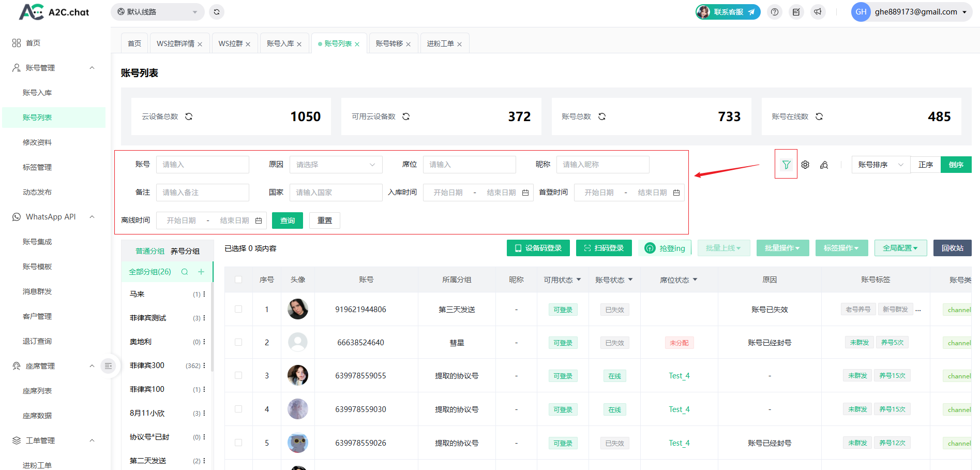Screen dimensions: 980x470
Task: Toggle the select-all header checkbox
Action: [x=238, y=280]
